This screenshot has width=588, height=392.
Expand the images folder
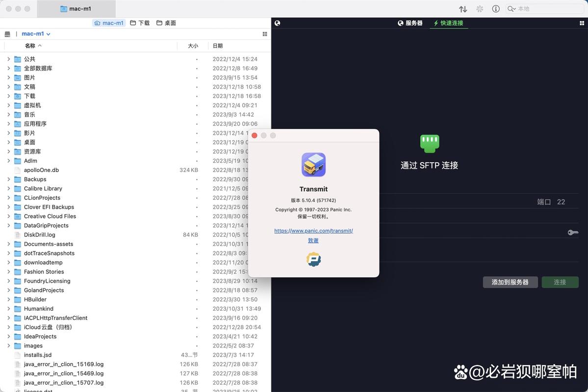pos(9,345)
